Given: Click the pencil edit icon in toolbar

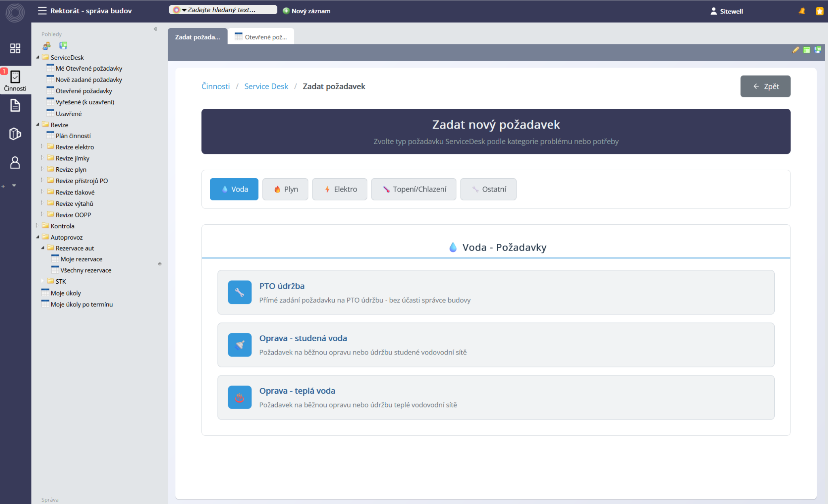Looking at the screenshot, I should [x=795, y=50].
